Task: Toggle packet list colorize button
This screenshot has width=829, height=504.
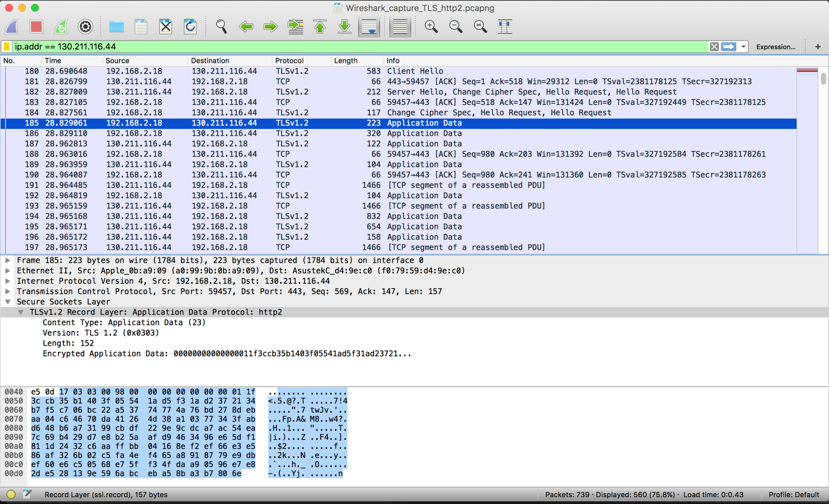Action: pyautogui.click(x=400, y=27)
